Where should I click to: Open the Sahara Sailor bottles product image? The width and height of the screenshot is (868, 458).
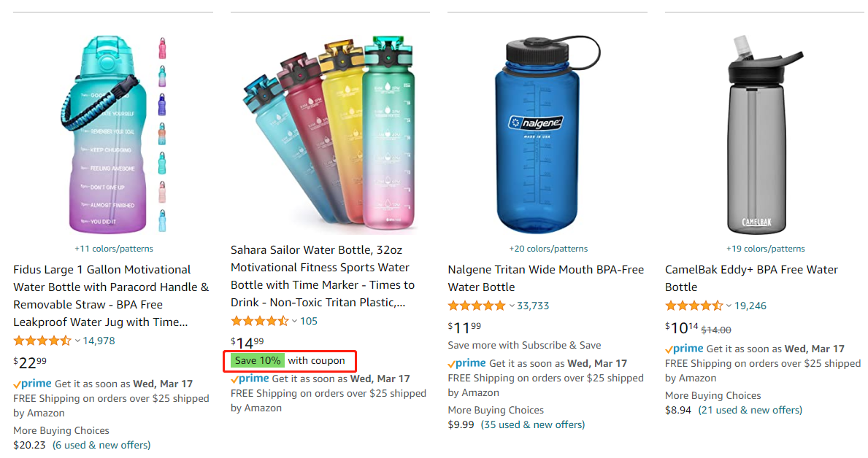point(329,133)
